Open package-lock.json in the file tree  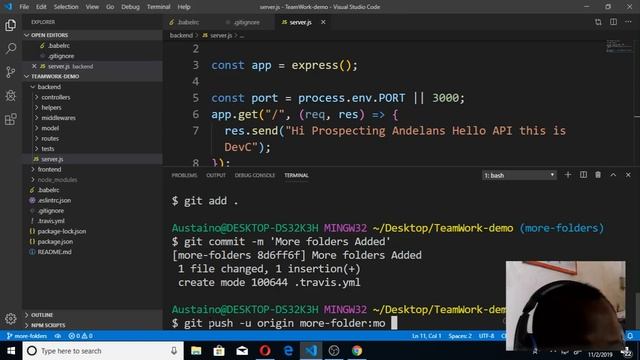(x=93, y=231)
